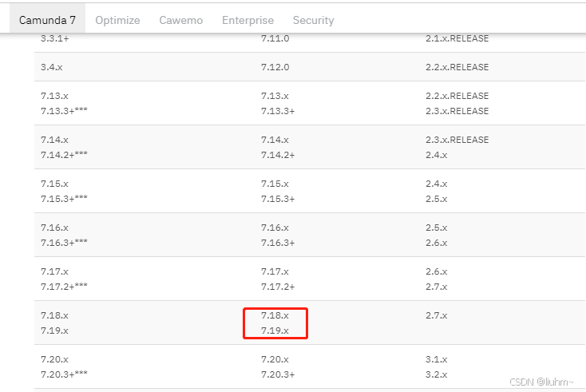586x392 pixels.
Task: Select the 3.1.x cell
Action: point(436,359)
